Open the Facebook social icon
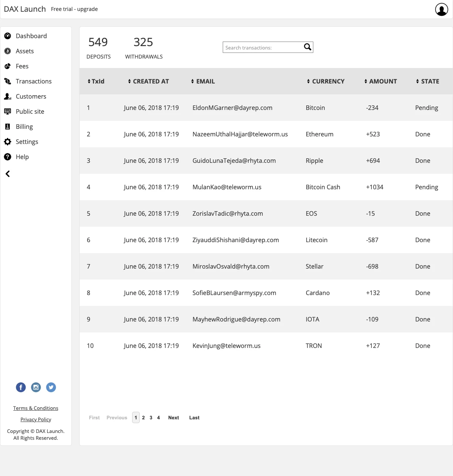 21,387
